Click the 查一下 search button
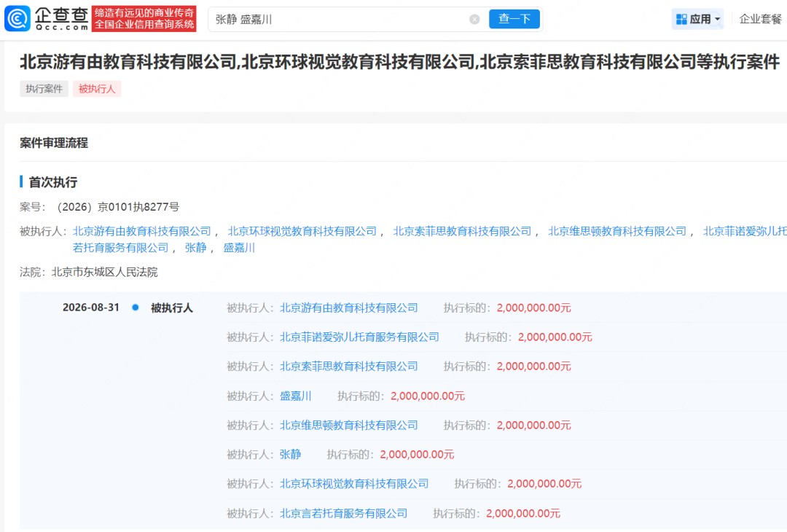The width and height of the screenshot is (787, 532). 514,19
